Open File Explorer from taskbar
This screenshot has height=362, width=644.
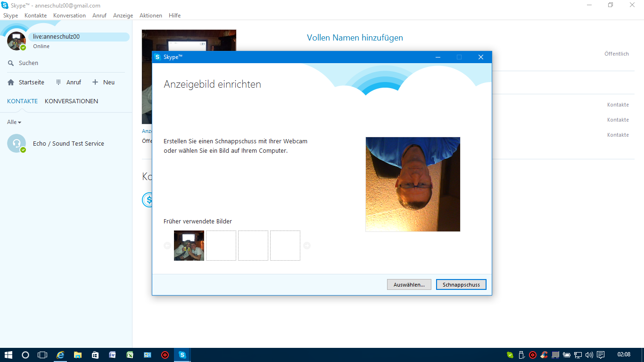click(78, 355)
